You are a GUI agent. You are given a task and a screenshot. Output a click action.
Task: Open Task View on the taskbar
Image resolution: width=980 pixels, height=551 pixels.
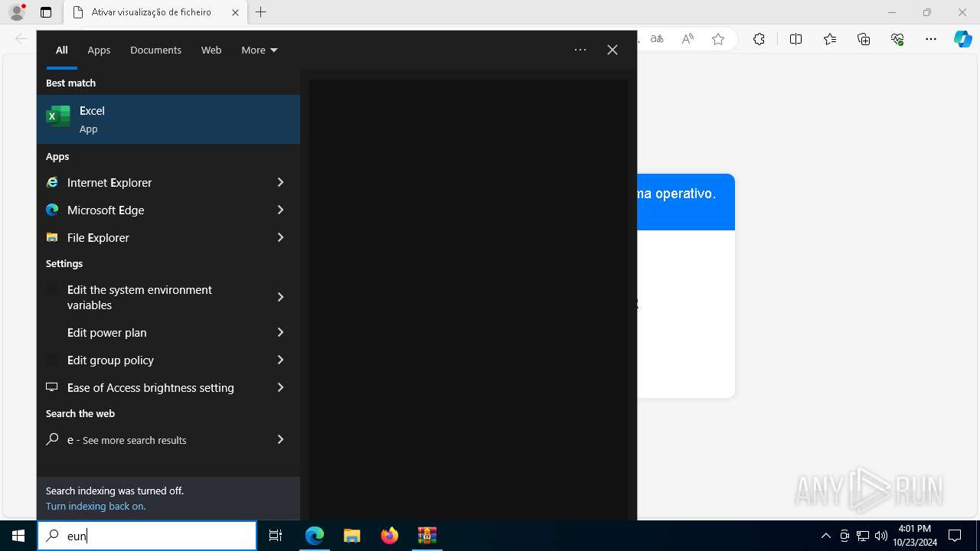click(276, 536)
